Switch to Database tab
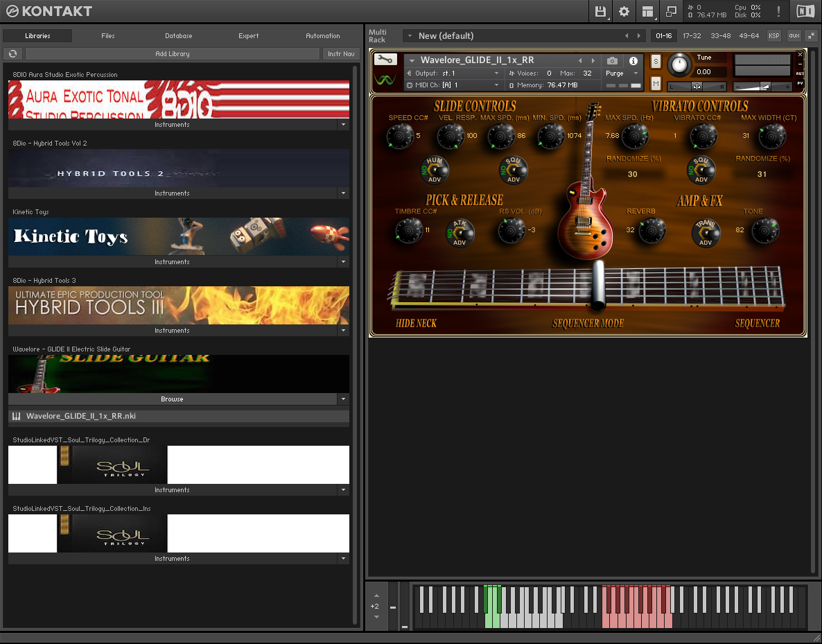 (x=179, y=35)
